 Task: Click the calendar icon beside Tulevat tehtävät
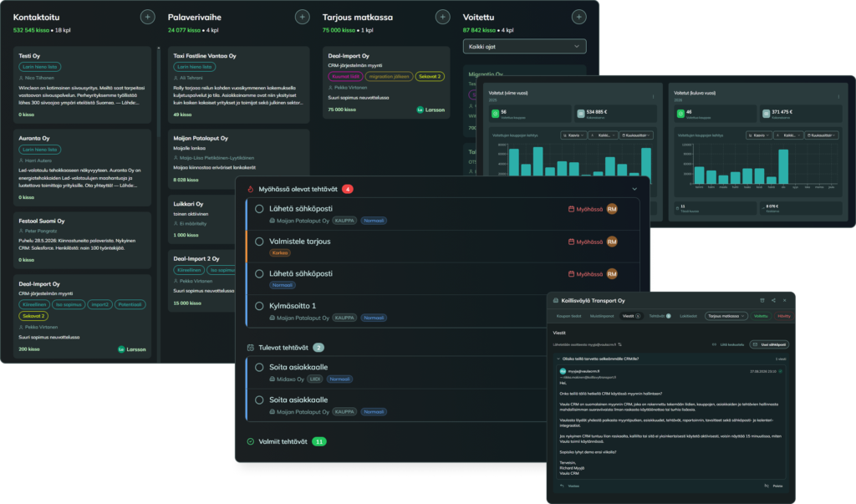251,348
